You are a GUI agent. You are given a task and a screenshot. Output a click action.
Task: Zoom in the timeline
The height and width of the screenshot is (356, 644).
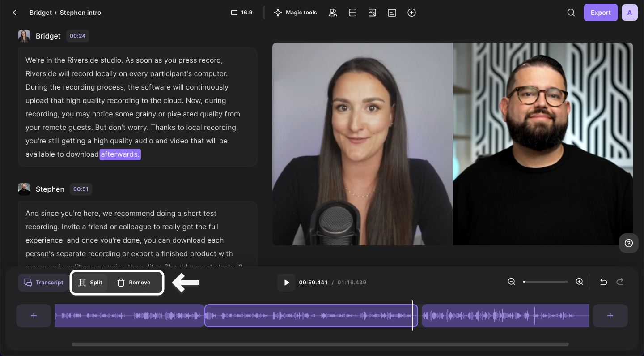point(580,282)
